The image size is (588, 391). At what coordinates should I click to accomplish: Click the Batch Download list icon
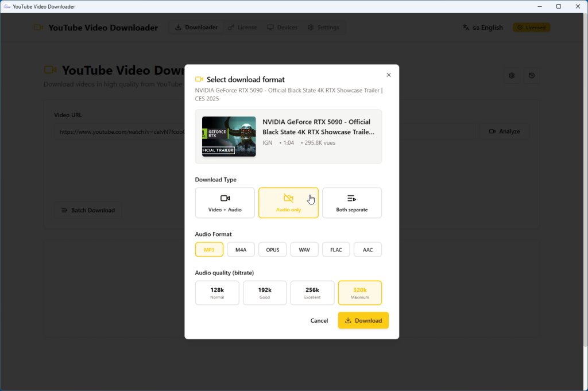point(64,210)
